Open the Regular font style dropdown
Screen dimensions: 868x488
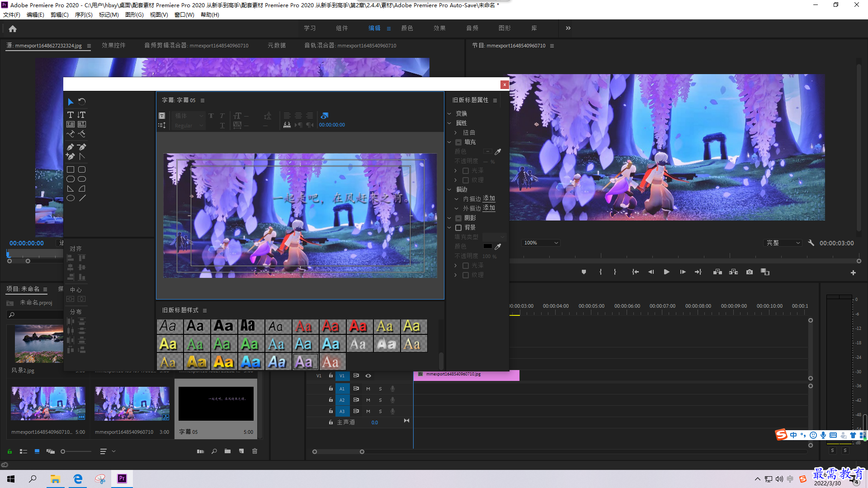[x=189, y=126]
